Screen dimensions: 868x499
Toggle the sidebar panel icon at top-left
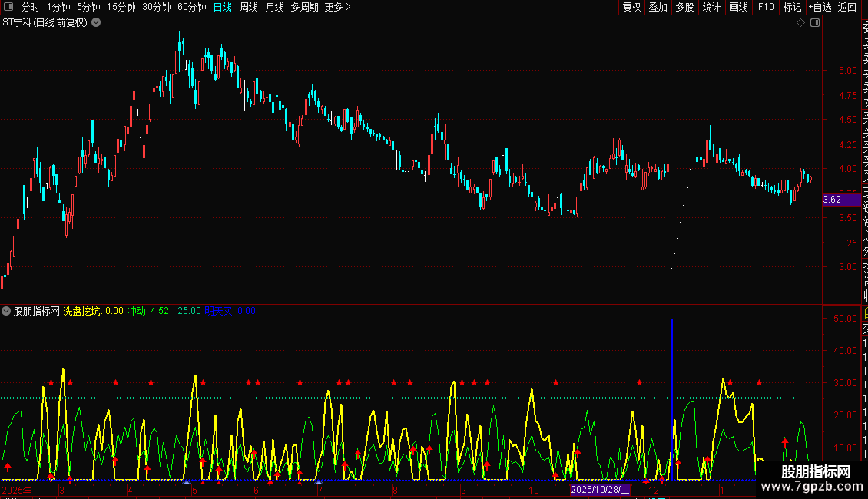coord(8,7)
